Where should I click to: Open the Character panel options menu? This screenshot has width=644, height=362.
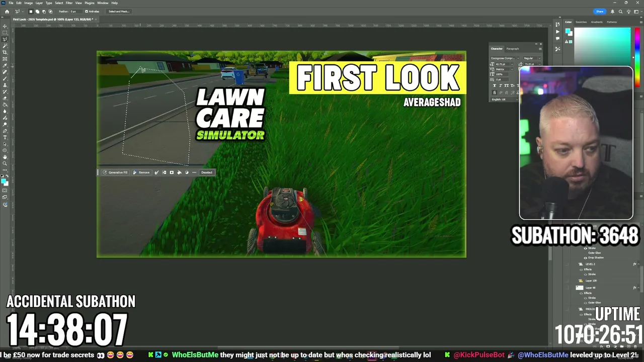[x=540, y=49]
